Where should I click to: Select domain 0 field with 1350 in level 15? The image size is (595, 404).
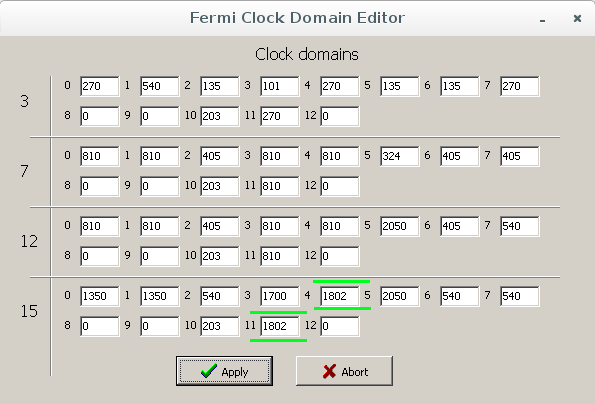pyautogui.click(x=100, y=296)
